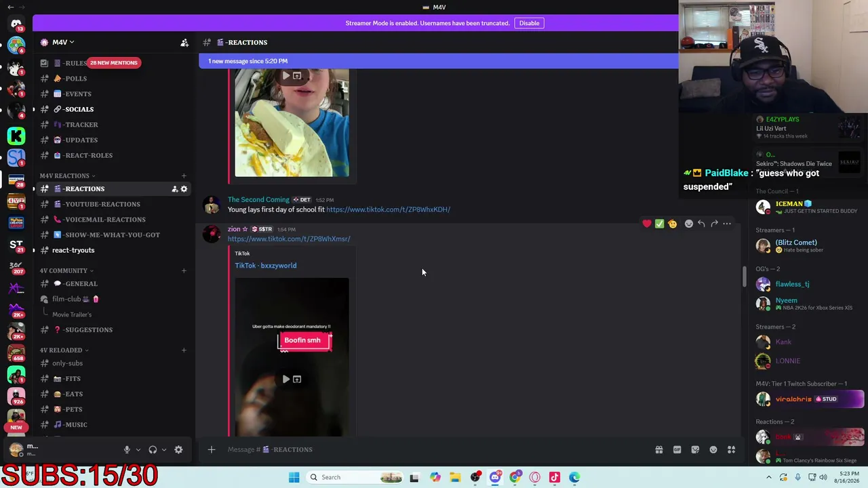
Task: Open the only-subs channel
Action: pos(113,363)
